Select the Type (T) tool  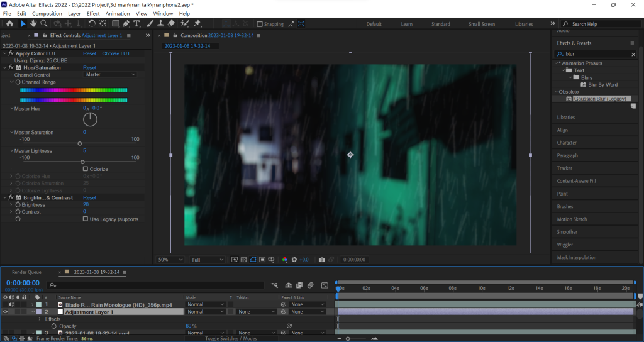pos(136,24)
